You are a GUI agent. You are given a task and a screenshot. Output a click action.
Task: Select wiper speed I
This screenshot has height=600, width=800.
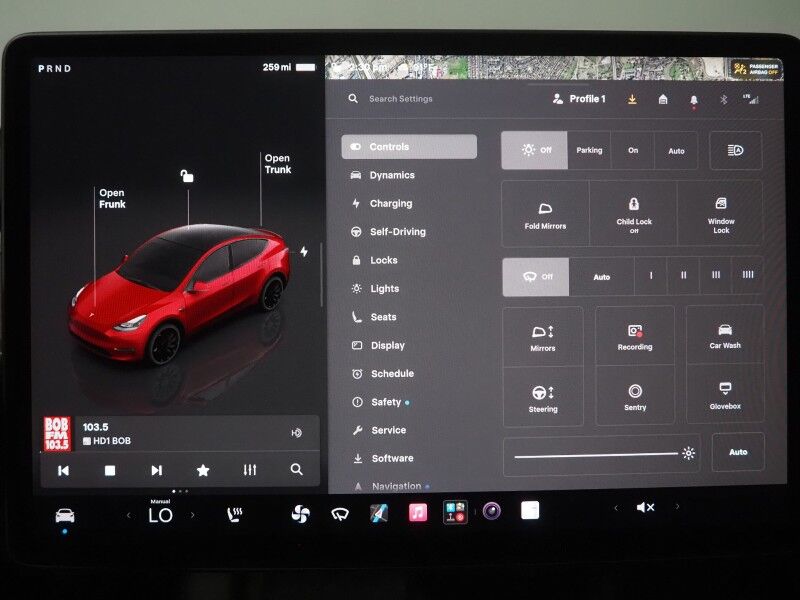pos(651,276)
